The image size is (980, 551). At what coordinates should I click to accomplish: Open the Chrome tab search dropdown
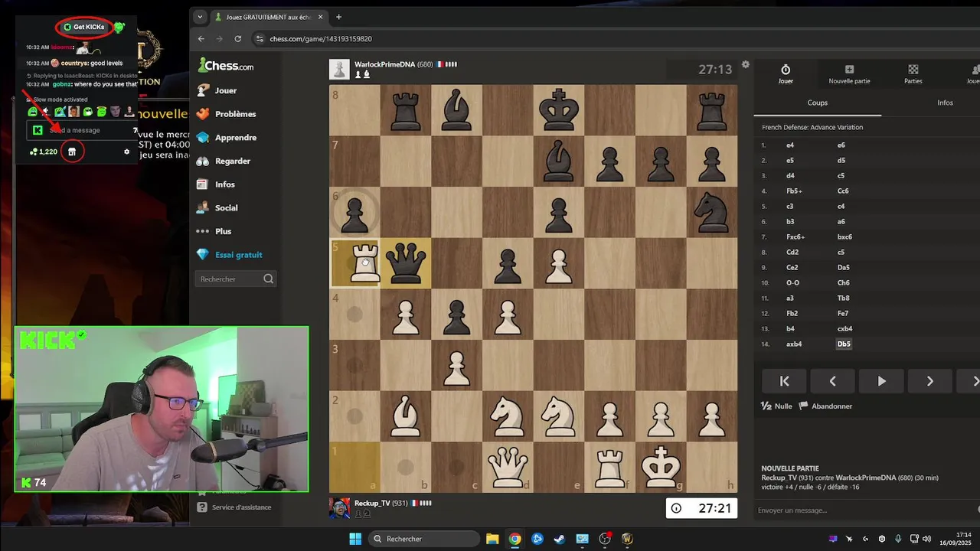click(200, 17)
